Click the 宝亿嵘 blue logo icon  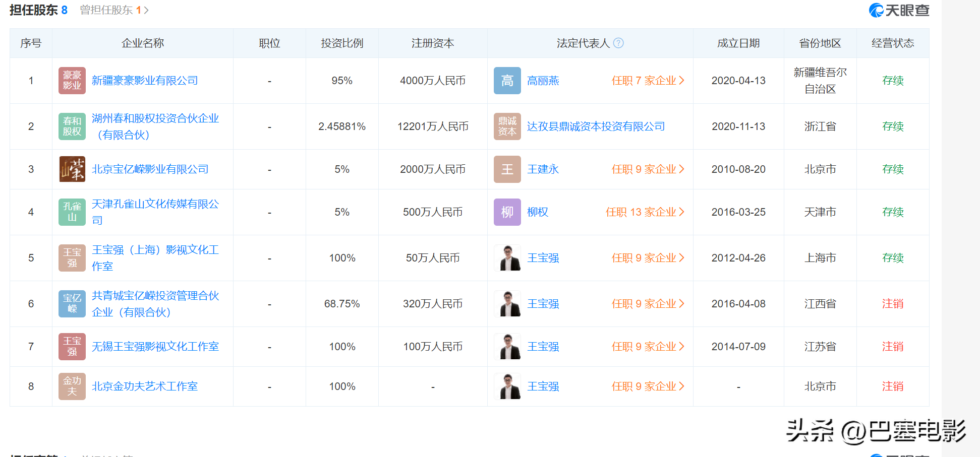point(72,304)
